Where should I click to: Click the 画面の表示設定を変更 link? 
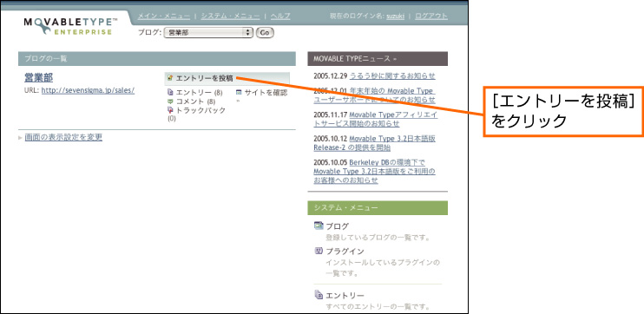click(63, 138)
